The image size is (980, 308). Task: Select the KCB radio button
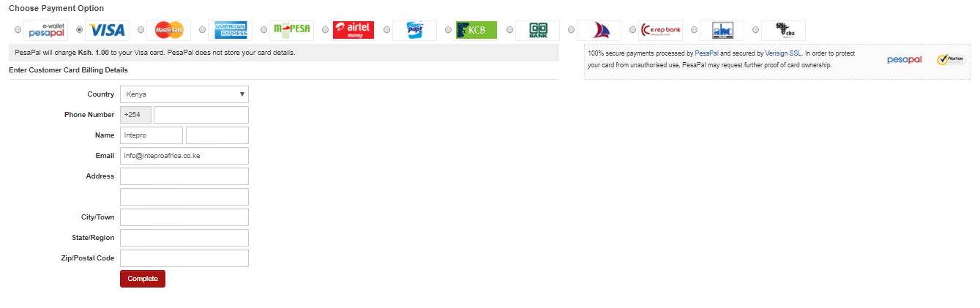(448, 30)
